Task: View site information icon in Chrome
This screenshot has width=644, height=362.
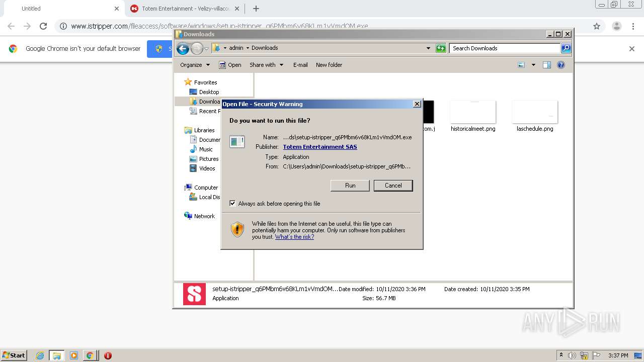Action: pos(63,26)
